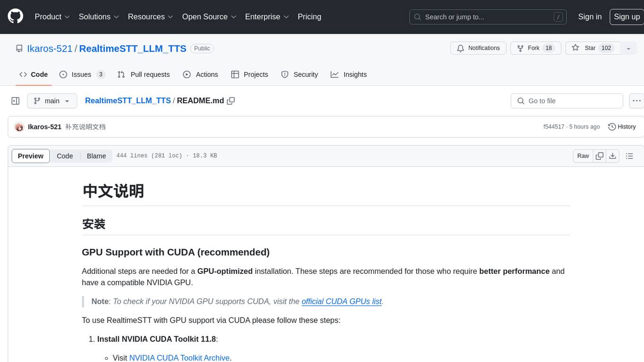Click the 安装 heading
Viewport: 644px width, 362px height.
click(x=94, y=224)
